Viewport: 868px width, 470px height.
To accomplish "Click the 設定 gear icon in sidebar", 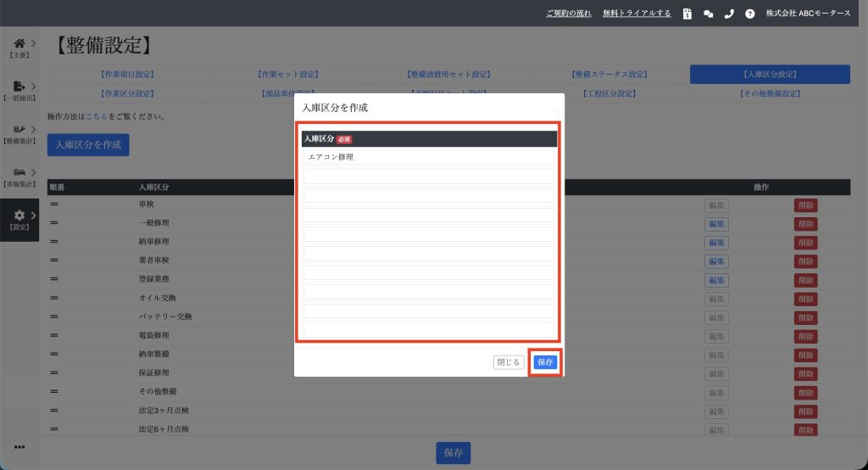I will (x=19, y=216).
